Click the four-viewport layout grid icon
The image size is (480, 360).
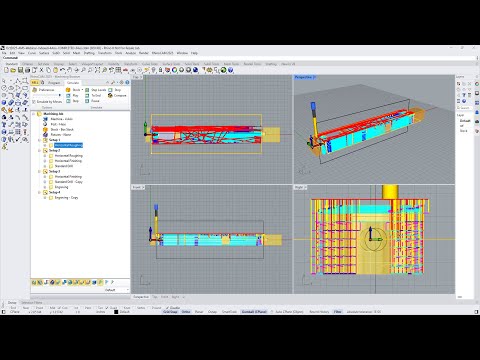tap(118, 70)
